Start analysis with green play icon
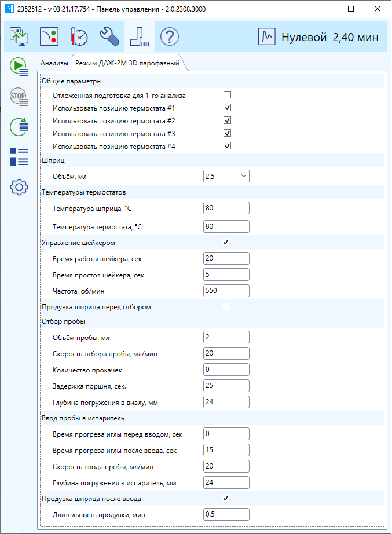The image size is (392, 534). click(x=19, y=67)
